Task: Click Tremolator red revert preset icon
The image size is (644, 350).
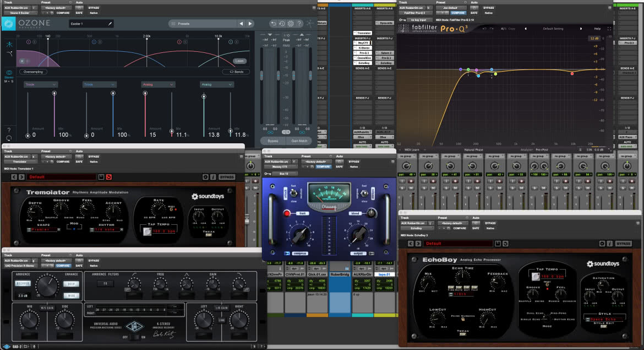Action: [109, 177]
